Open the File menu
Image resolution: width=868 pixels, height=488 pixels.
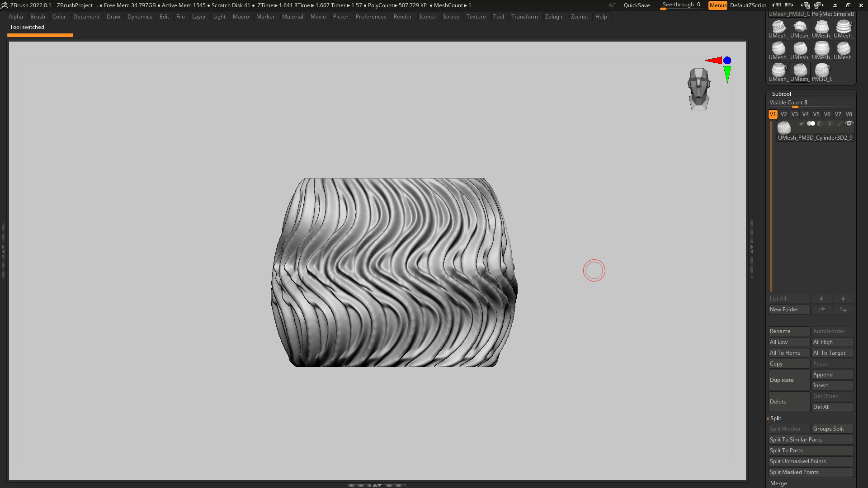[x=180, y=17]
